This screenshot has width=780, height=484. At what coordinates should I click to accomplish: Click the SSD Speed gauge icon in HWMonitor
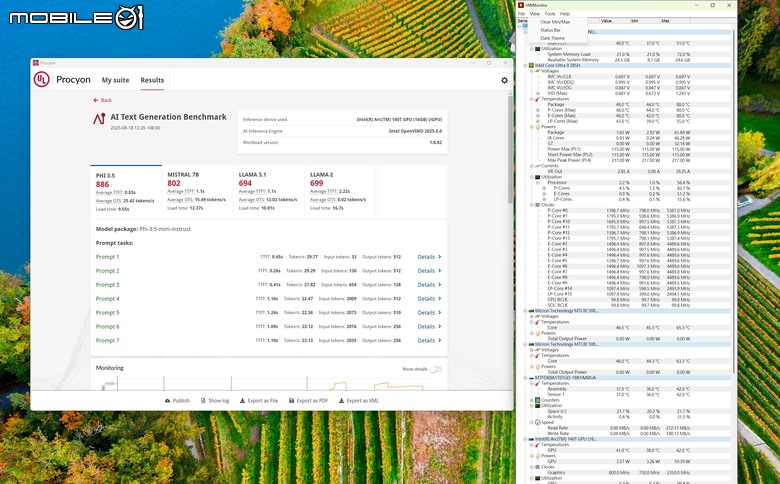point(537,422)
